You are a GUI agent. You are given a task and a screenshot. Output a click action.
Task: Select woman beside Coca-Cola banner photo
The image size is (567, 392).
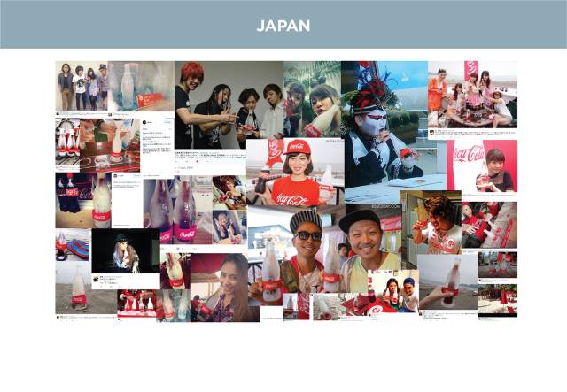482,165
